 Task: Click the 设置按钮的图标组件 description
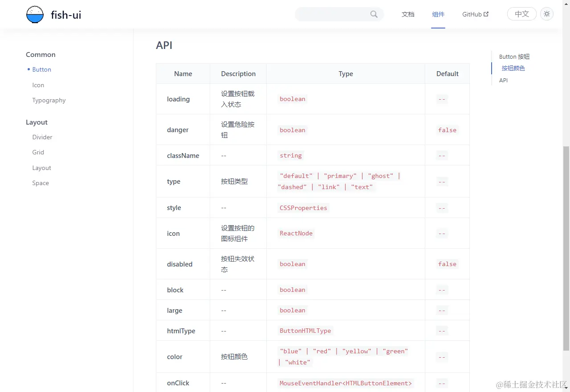pos(238,234)
